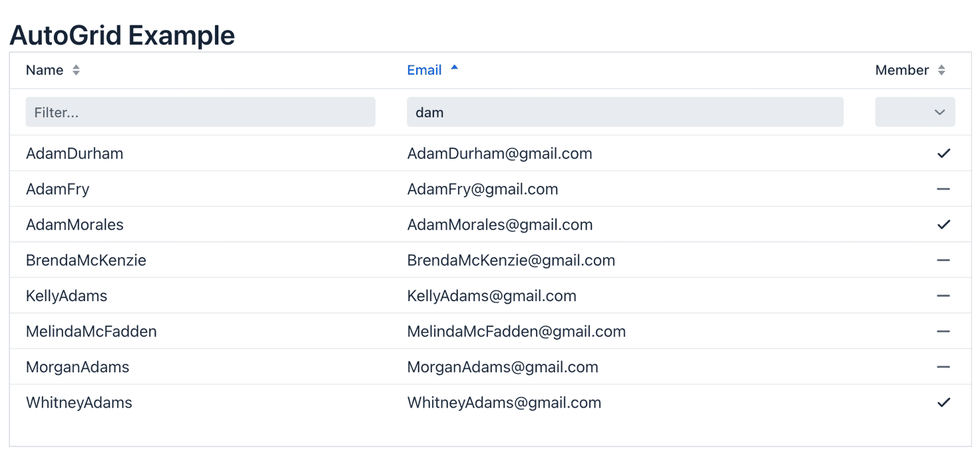The image size is (980, 457).
Task: Click AdamFry's member dash icon
Action: (x=943, y=189)
